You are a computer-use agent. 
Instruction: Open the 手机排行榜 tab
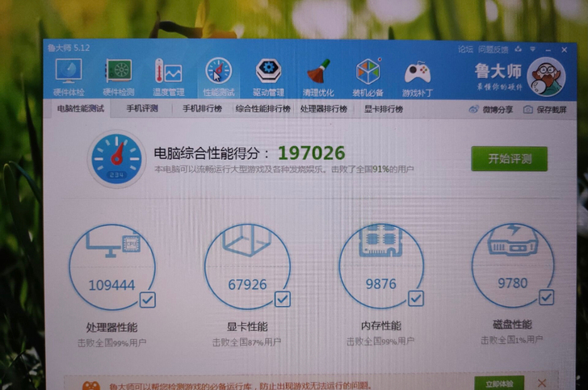coord(202,109)
